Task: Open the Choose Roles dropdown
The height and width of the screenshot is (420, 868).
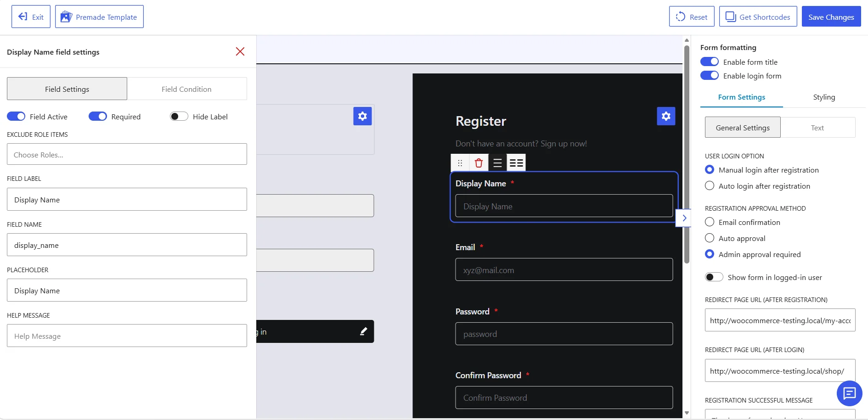Action: tap(127, 154)
